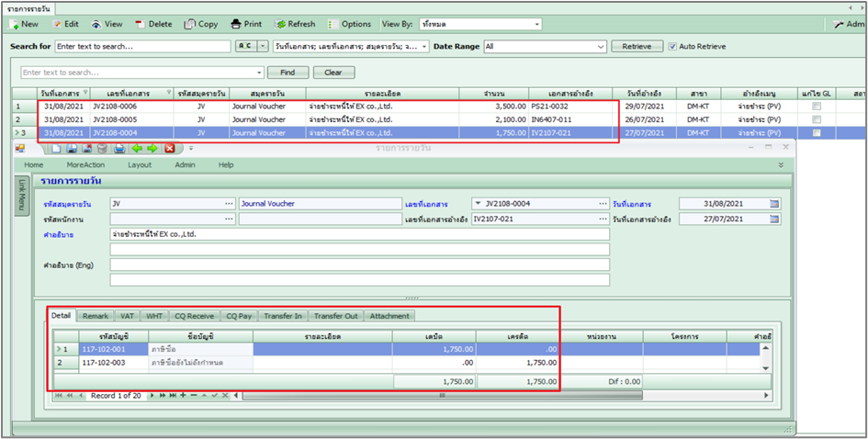The height and width of the screenshot is (439, 868).
Task: Go to next record with green right arrow
Action: 152,148
